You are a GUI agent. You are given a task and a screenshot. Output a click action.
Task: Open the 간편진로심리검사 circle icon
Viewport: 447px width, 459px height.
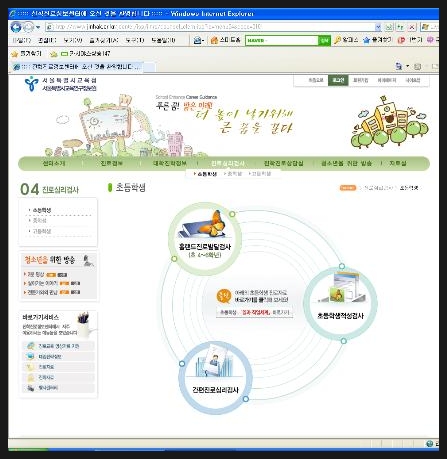[215, 378]
